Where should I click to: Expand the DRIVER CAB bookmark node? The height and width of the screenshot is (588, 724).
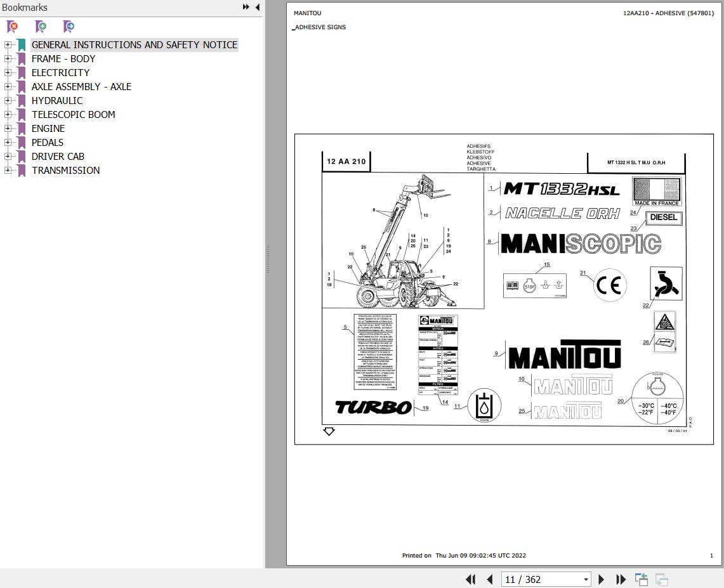[x=8, y=157]
